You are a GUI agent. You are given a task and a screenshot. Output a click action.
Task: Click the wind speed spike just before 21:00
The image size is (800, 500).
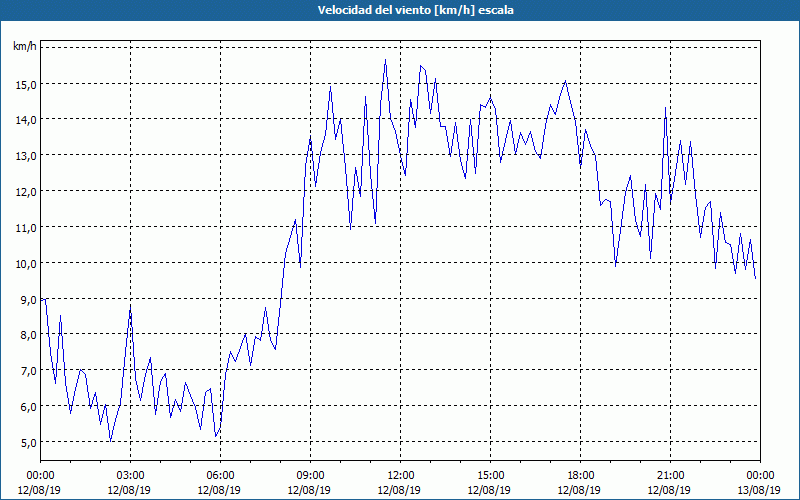(665, 108)
